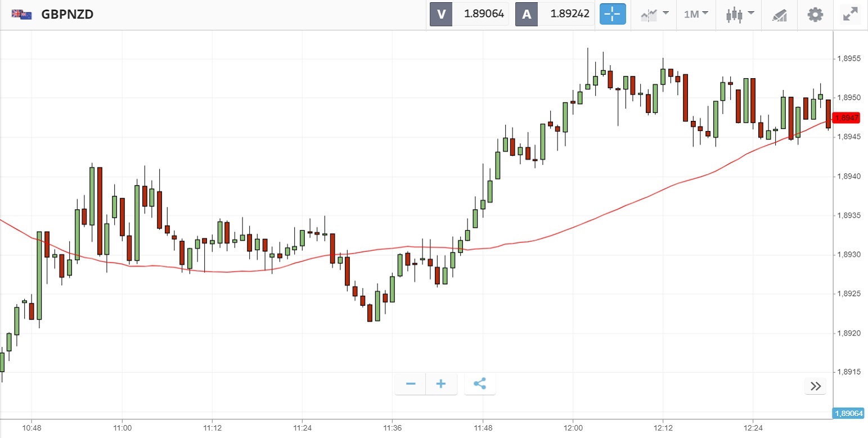Click the GBPNZD symbol name
The height and width of the screenshot is (438, 868).
pos(67,15)
